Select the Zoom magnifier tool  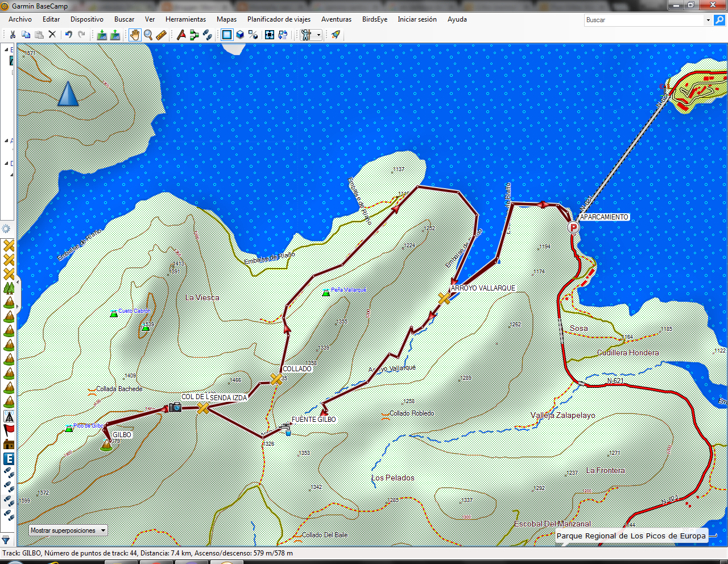point(148,35)
